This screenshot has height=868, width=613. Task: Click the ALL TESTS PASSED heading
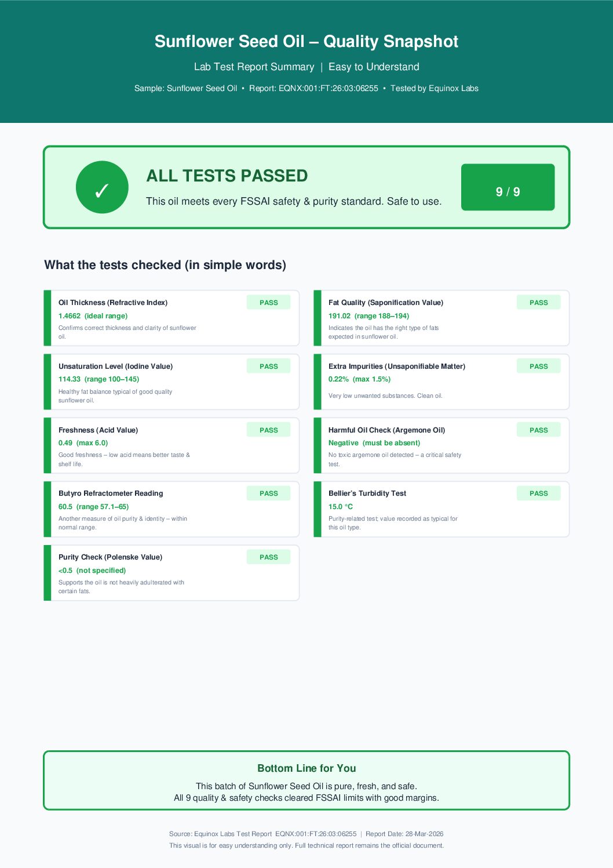coord(227,176)
